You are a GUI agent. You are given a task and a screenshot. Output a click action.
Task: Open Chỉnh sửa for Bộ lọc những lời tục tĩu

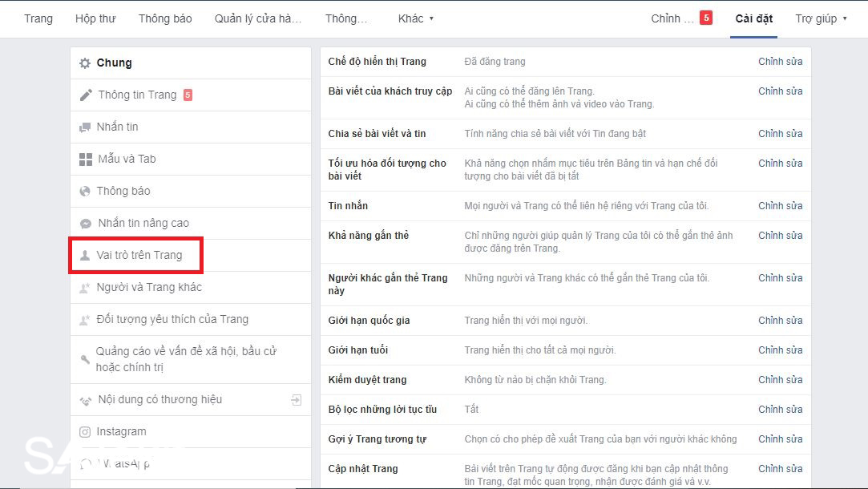[780, 409]
